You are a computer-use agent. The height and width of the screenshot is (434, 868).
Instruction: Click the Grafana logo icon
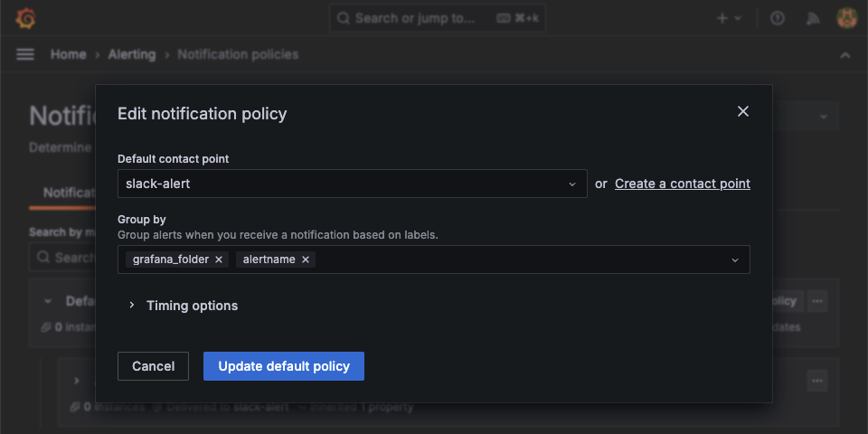(x=25, y=18)
